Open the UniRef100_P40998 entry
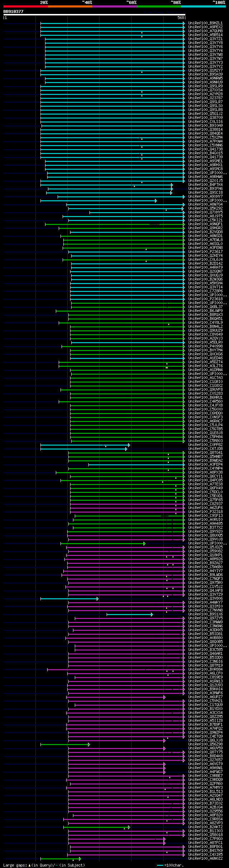Viewport: 229px width, 868px height. [205, 346]
